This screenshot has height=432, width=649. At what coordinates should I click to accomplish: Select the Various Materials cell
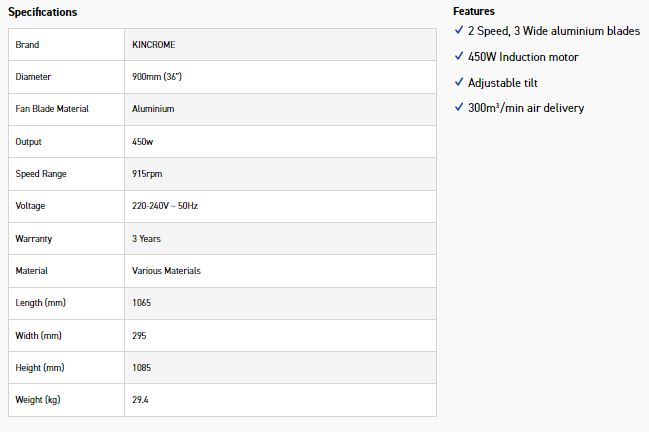166,271
